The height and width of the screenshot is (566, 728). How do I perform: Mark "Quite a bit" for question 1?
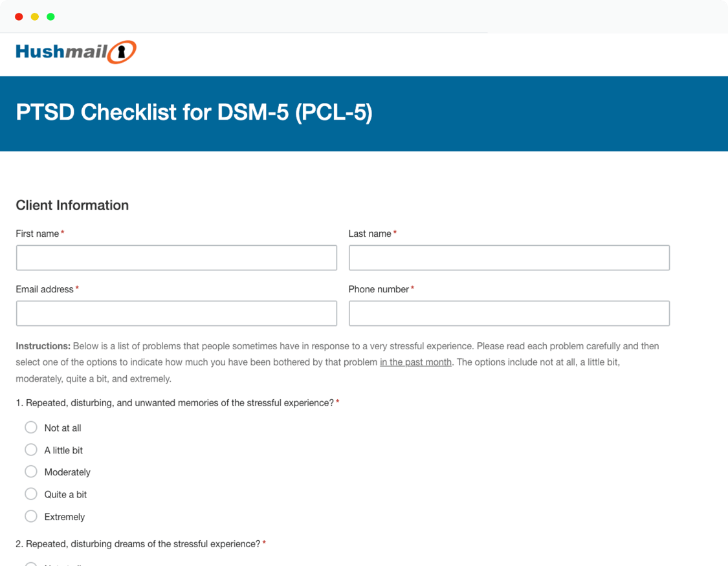(31, 494)
